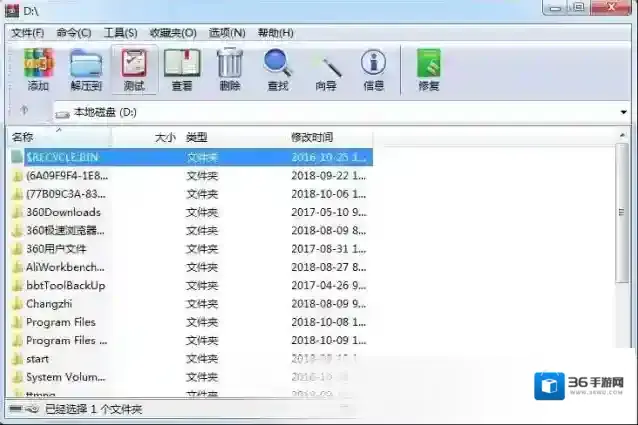Select the {6A09F9F4-1E8... folder
The image size is (638, 425).
[67, 176]
